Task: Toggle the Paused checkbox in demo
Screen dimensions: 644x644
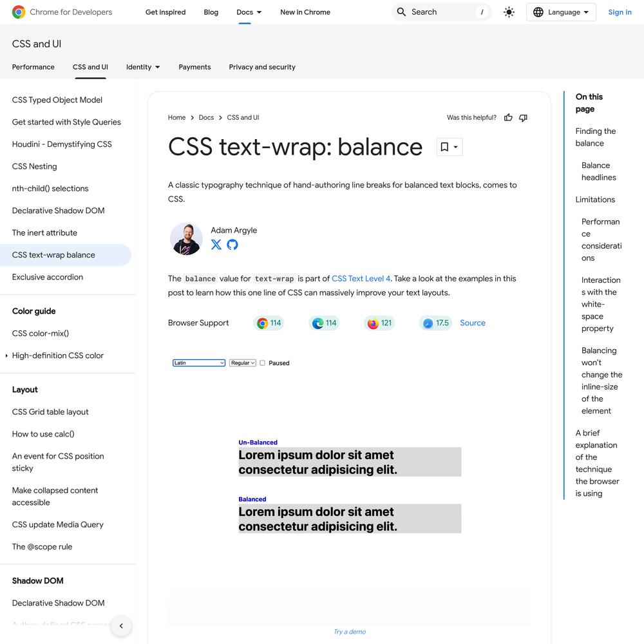Action: click(x=263, y=363)
